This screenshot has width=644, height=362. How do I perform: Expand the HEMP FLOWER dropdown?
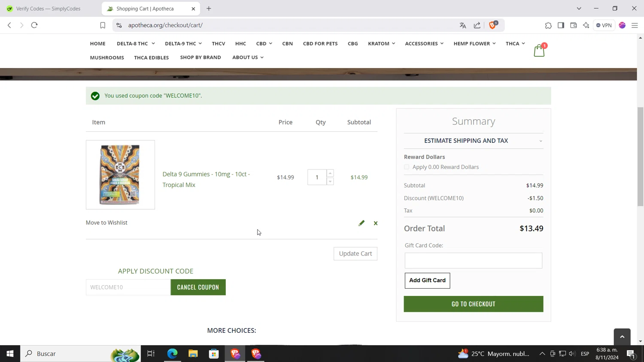tap(474, 43)
